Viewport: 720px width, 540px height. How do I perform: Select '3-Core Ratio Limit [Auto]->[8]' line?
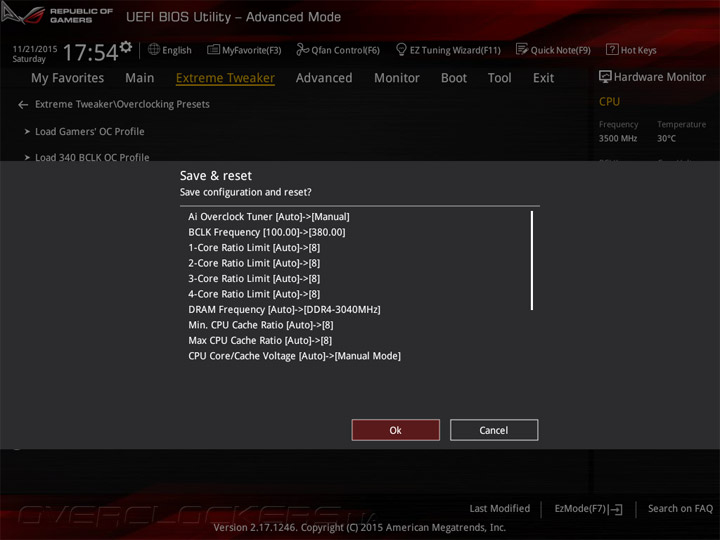point(254,279)
